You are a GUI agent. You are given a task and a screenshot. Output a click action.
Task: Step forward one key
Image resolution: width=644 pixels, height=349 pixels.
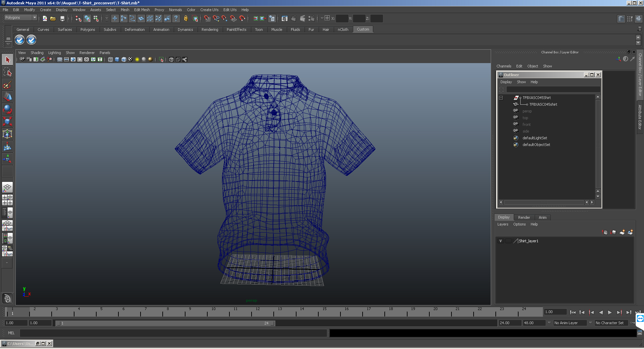619,312
